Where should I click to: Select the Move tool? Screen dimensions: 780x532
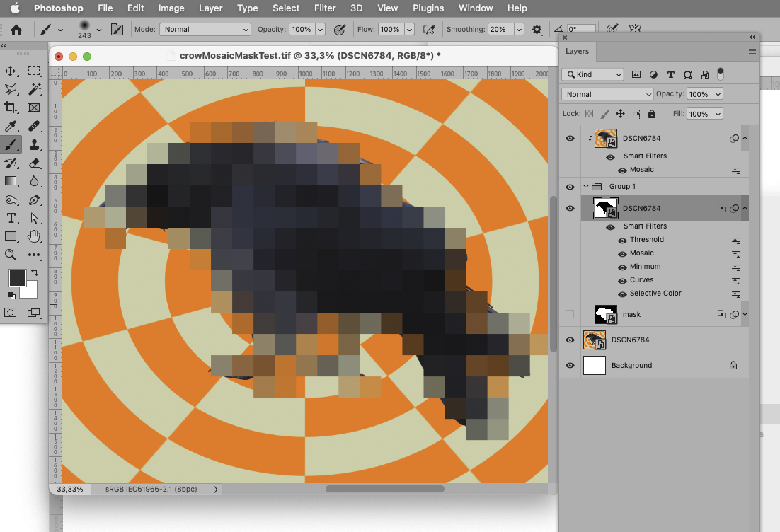tap(11, 70)
